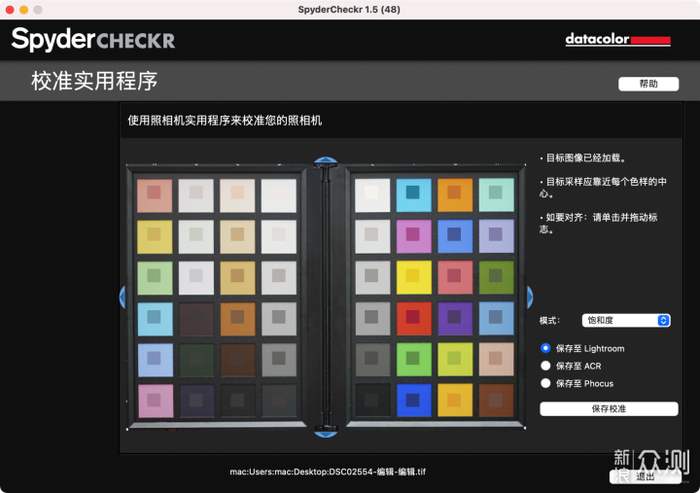Select 保存至 Phocus radio option

(x=546, y=383)
